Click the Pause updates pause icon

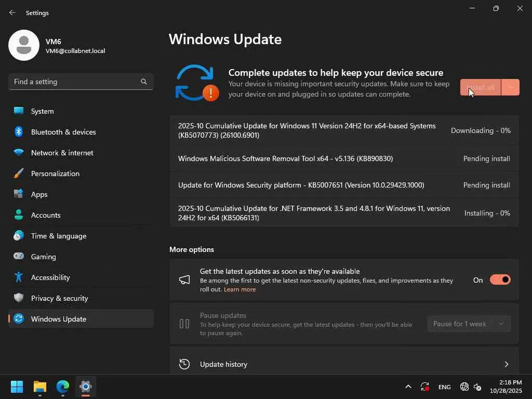(184, 324)
